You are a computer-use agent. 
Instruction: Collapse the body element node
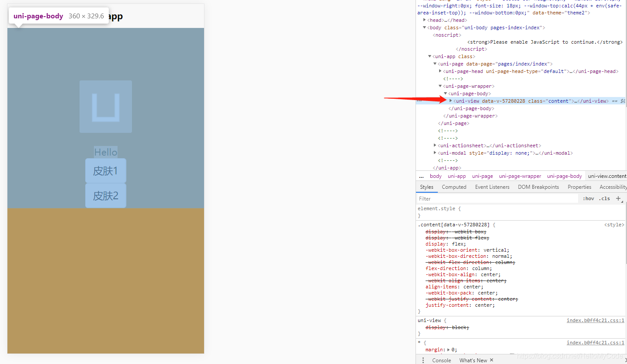pyautogui.click(x=424, y=28)
